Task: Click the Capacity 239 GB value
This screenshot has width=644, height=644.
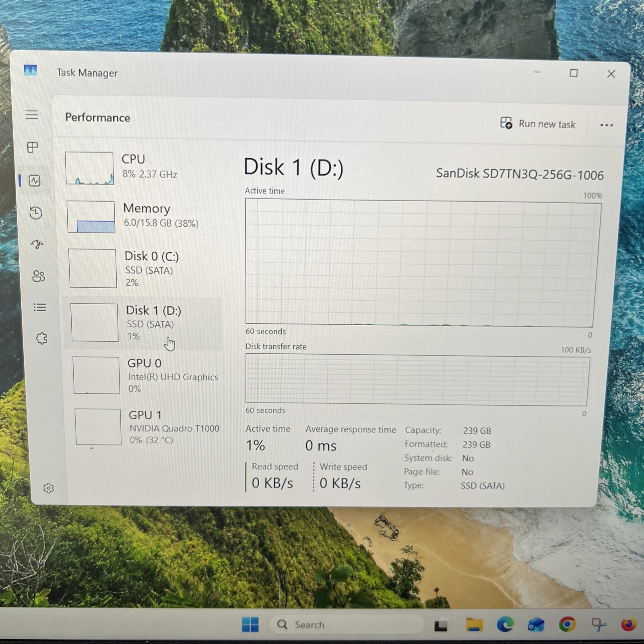Action: [477, 431]
